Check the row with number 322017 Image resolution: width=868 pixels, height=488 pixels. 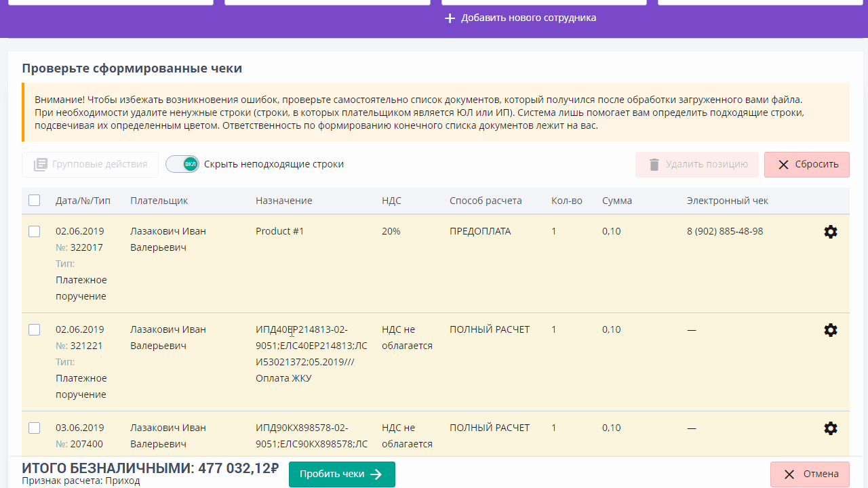tap(35, 232)
